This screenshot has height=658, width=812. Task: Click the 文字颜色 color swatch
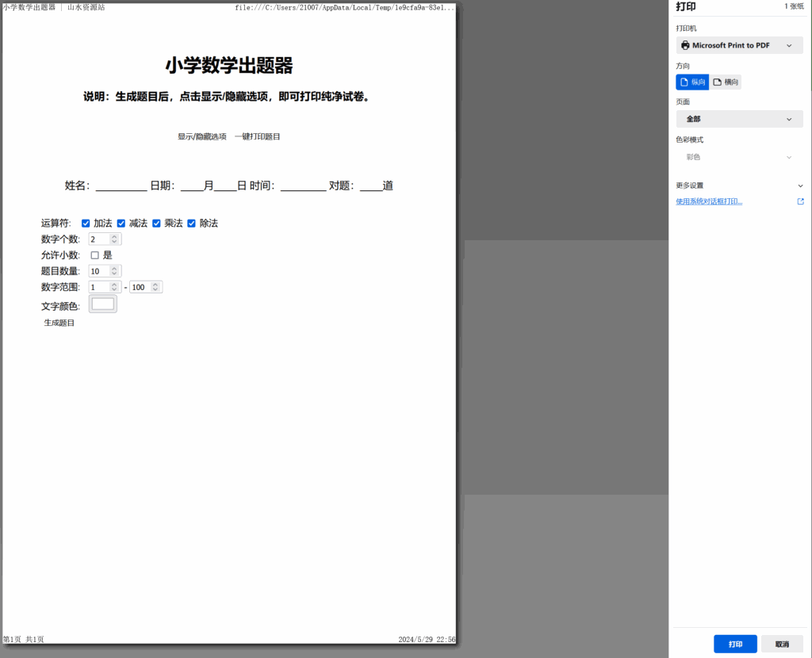tap(102, 304)
